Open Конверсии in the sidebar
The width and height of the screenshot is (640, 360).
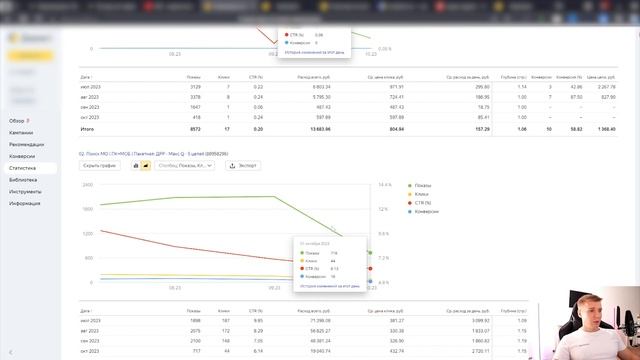(x=22, y=156)
